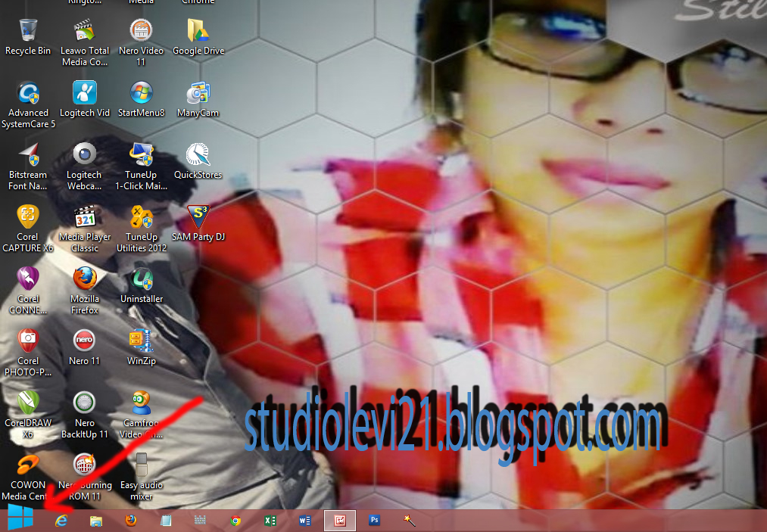The image size is (767, 532).
Task: Open the on-screen keyboard taskbar icon
Action: coord(200,521)
